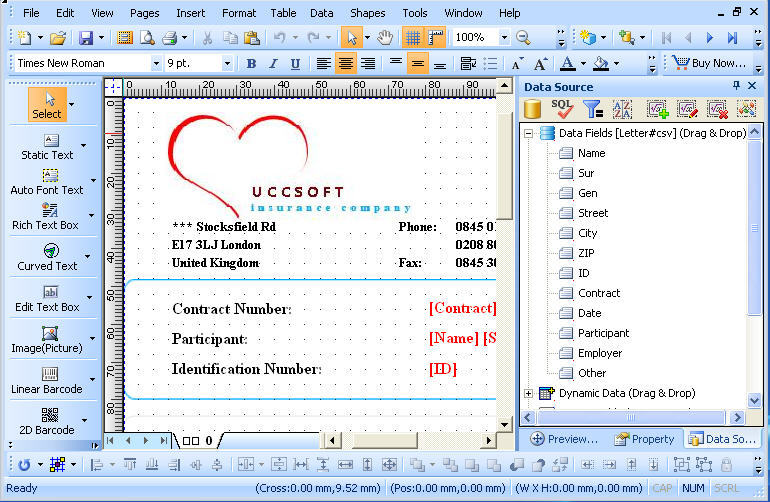This screenshot has width=770, height=502.
Task: Open the font name dropdown
Action: pos(156,63)
